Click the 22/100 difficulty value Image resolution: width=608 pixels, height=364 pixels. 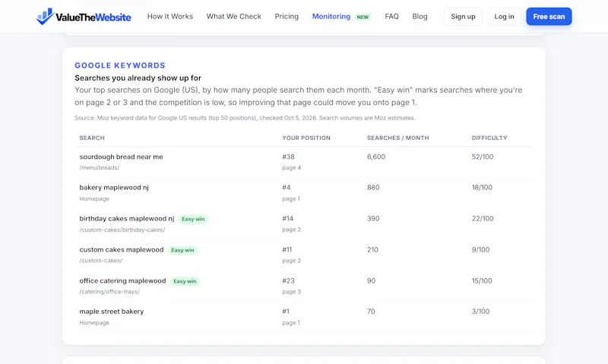(x=483, y=219)
